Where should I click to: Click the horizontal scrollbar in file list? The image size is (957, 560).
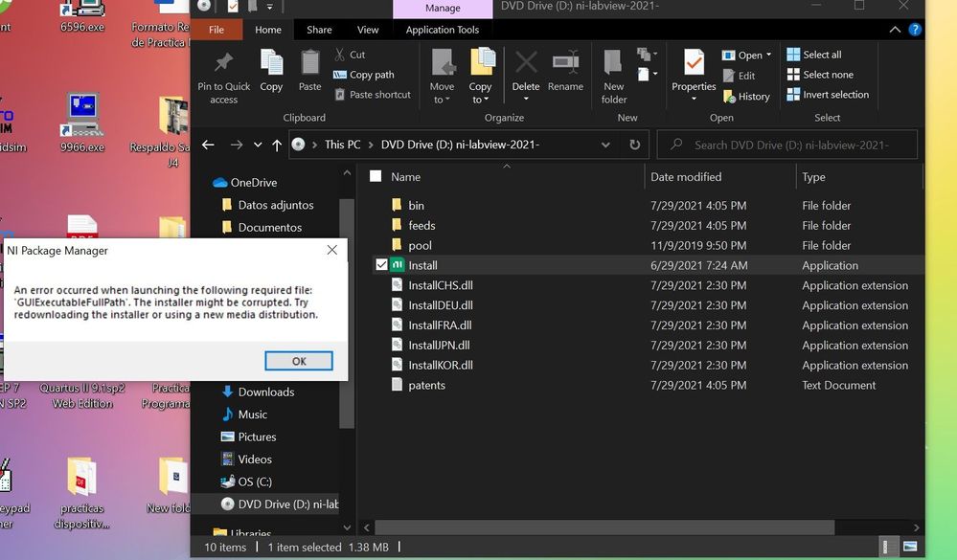click(604, 527)
